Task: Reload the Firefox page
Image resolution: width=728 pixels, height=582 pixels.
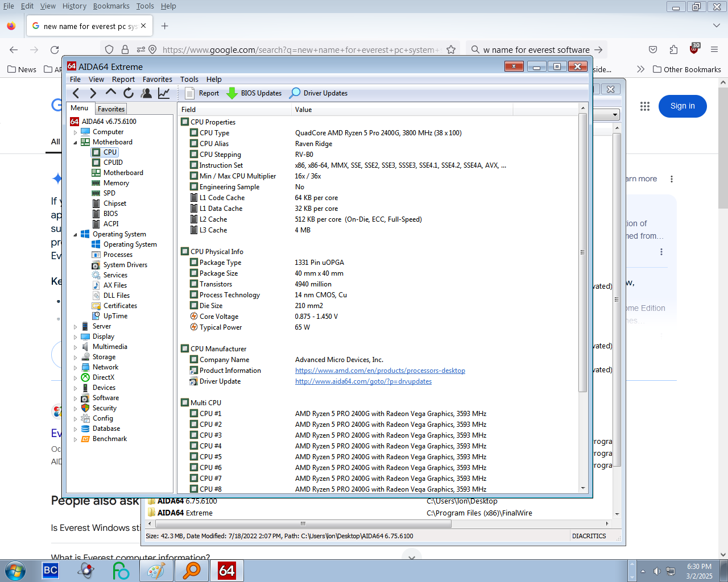Action: point(55,50)
